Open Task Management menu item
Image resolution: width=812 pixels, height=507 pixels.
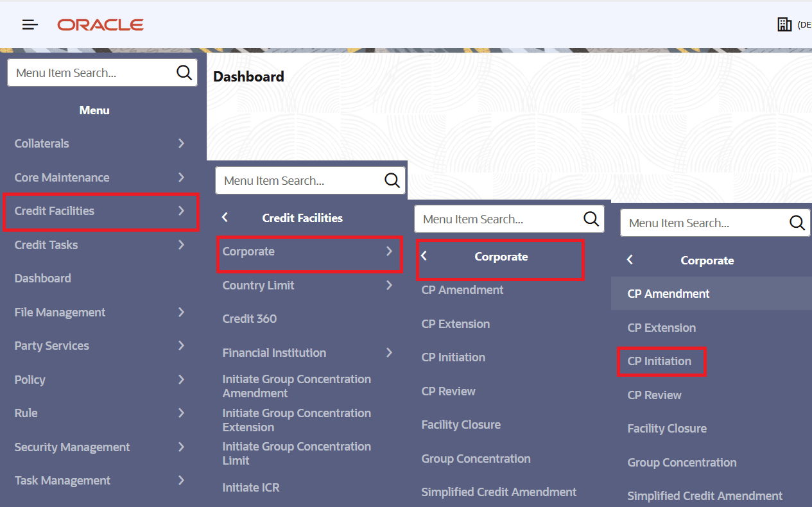pos(62,480)
